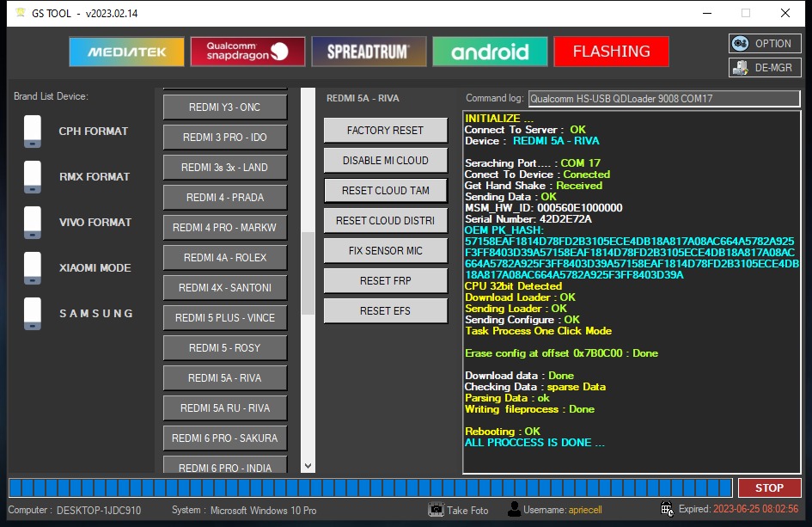
Task: Click the Take Foto camera icon
Action: click(x=436, y=510)
